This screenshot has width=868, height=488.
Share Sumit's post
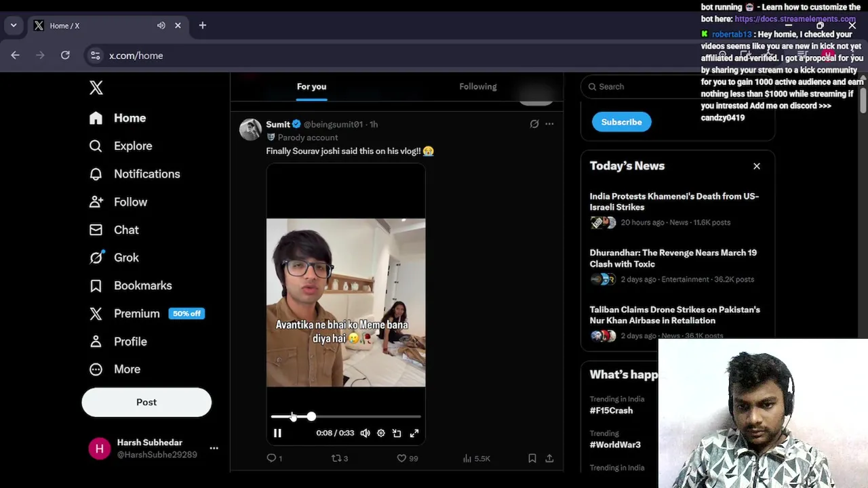pos(549,458)
